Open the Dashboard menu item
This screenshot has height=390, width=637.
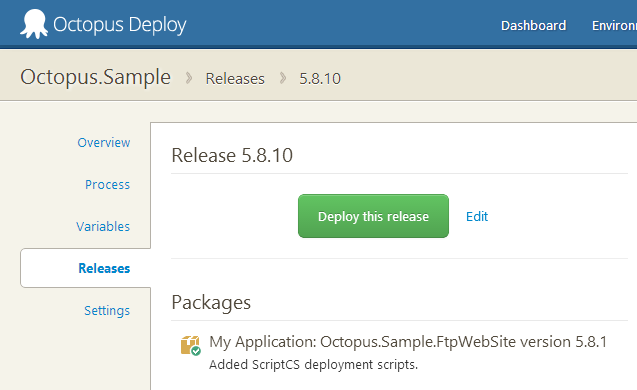click(x=533, y=26)
